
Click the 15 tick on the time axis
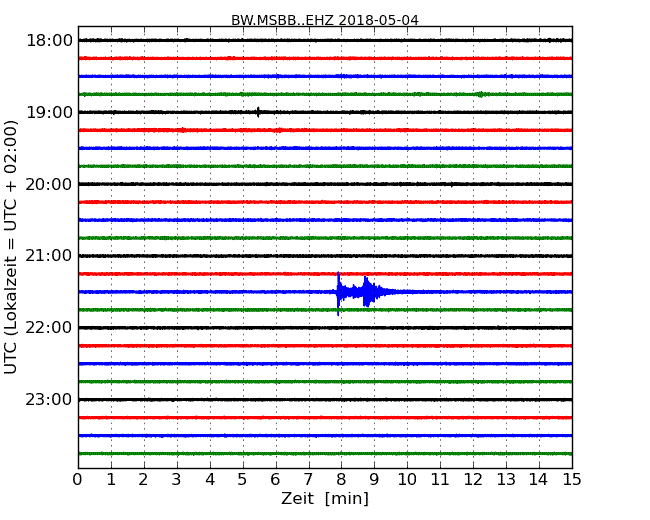coord(572,479)
